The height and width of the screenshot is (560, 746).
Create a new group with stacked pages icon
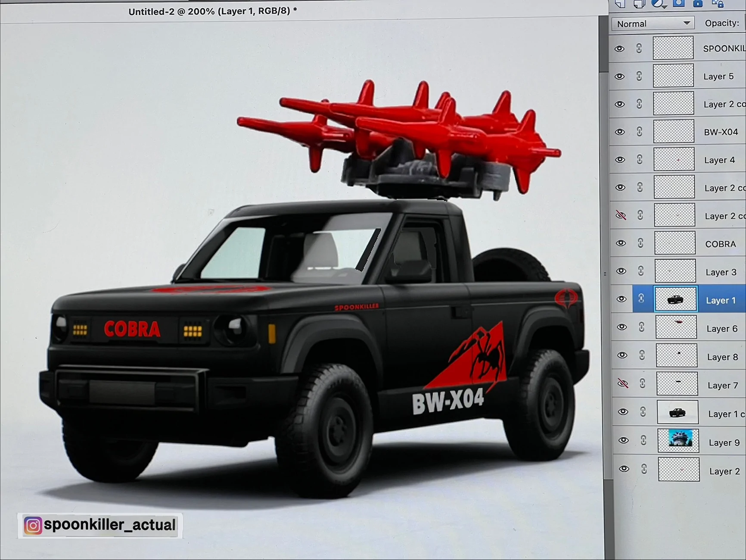click(x=639, y=4)
